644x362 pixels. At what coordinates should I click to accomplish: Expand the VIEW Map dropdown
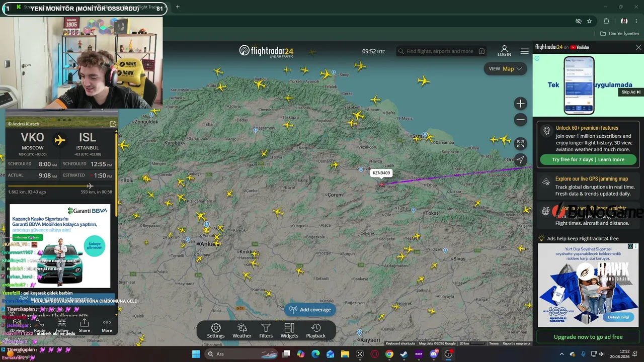click(506, 69)
